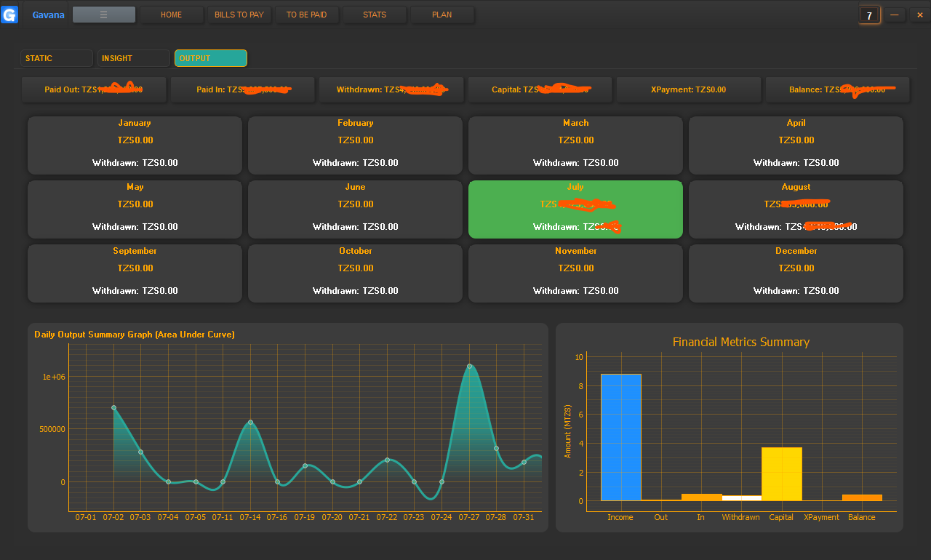Click the blue Income bar
The image size is (931, 560).
(x=621, y=437)
